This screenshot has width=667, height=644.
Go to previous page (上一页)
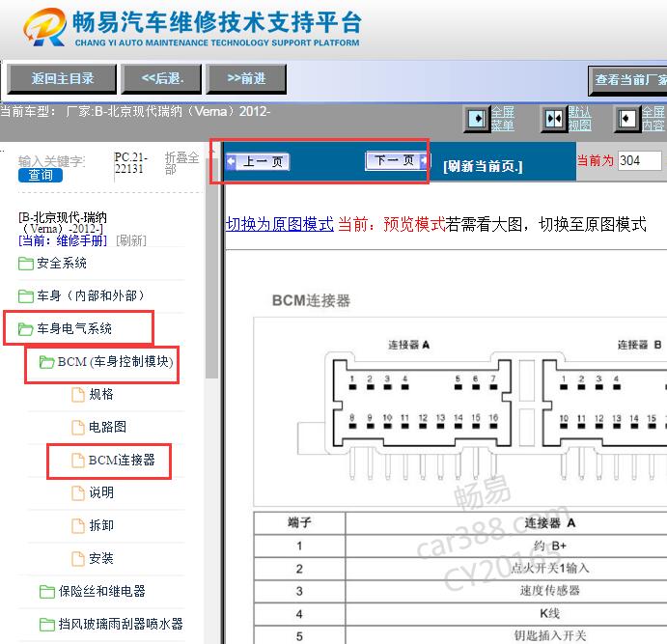tap(258, 161)
